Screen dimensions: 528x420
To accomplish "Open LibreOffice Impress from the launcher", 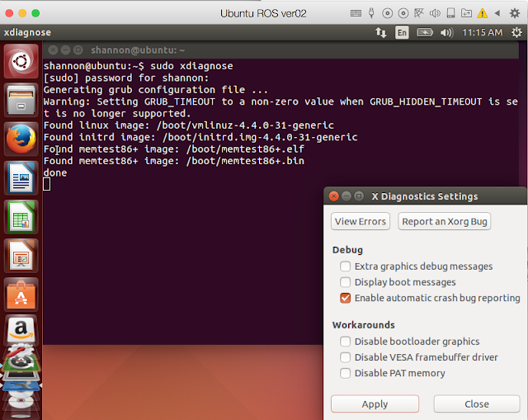I will point(21,256).
